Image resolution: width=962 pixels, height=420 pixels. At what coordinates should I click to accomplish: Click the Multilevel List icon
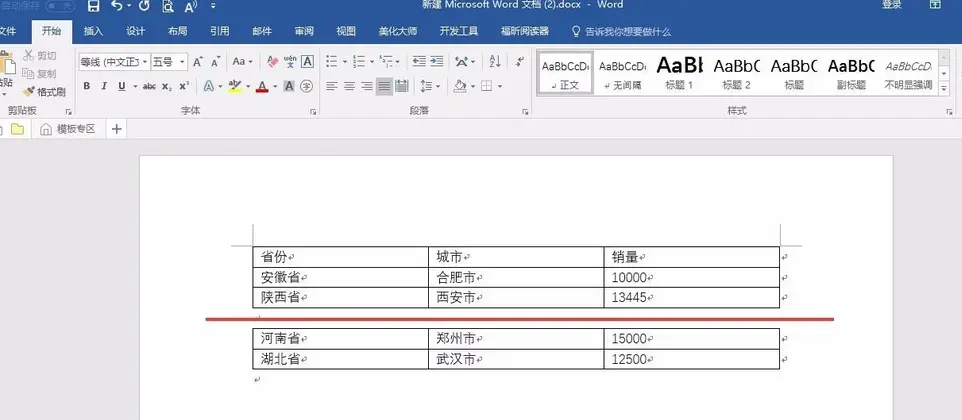(387, 62)
